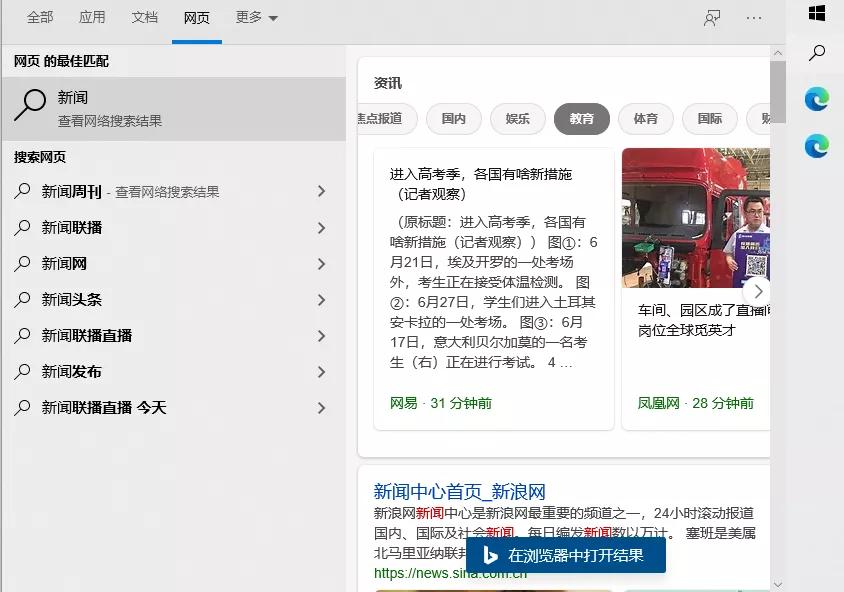Click search icon next to 新闻联播 suggestion
844x592 pixels.
(22, 227)
